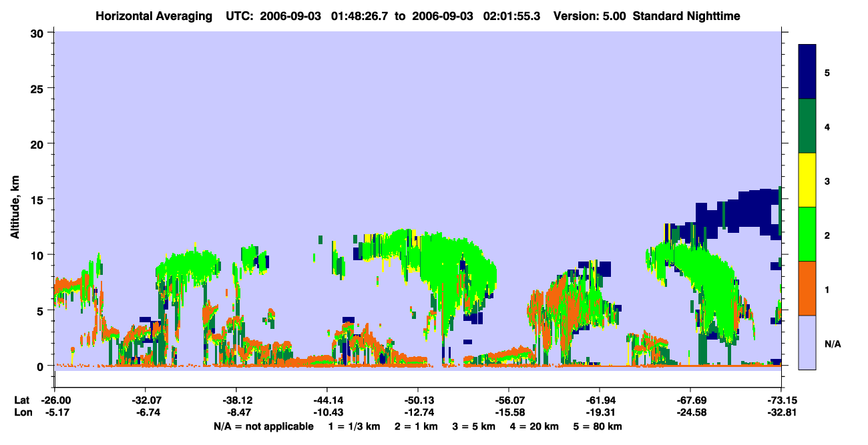868x445 pixels.
Task: Click longitude value -15.58
Action: [x=509, y=412]
